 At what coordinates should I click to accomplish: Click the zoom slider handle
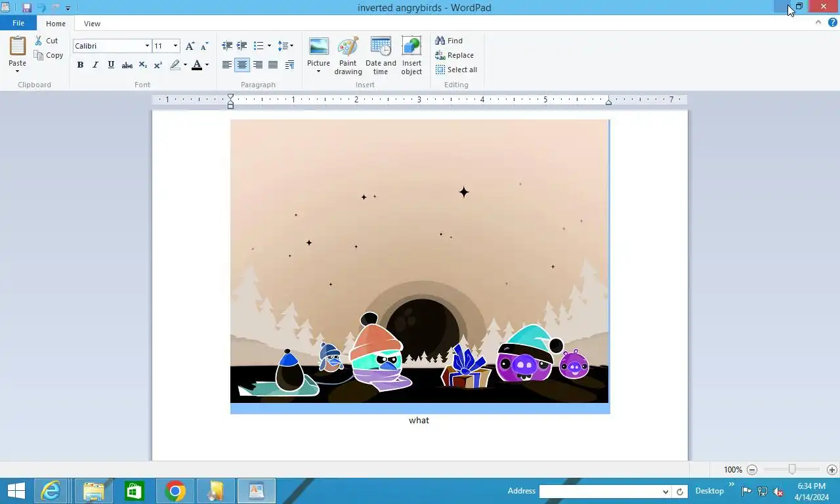(x=792, y=469)
